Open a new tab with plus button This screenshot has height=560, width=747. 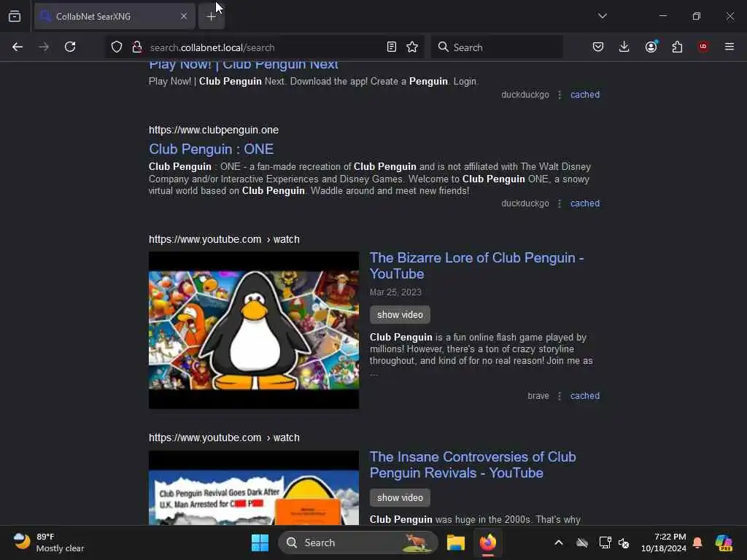(211, 16)
